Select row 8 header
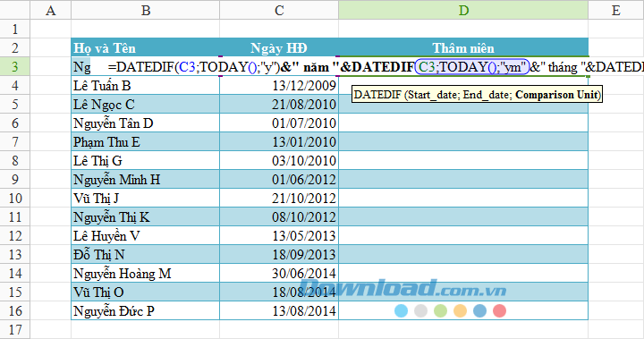This screenshot has height=339, width=644. click(15, 161)
